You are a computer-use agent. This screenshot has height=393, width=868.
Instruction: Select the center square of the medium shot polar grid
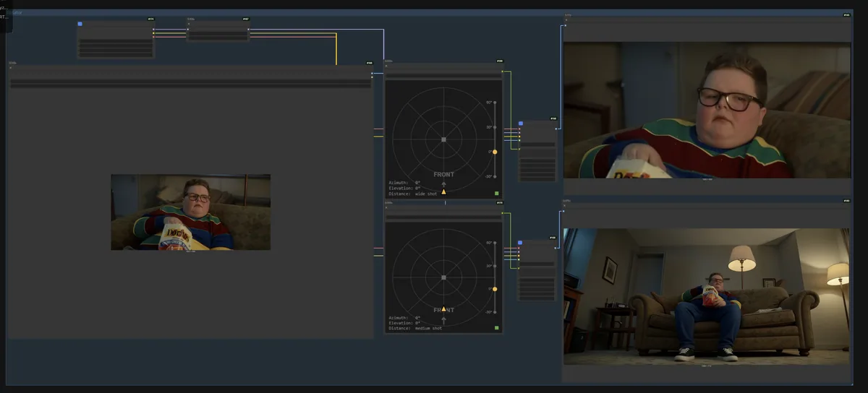pyautogui.click(x=443, y=277)
